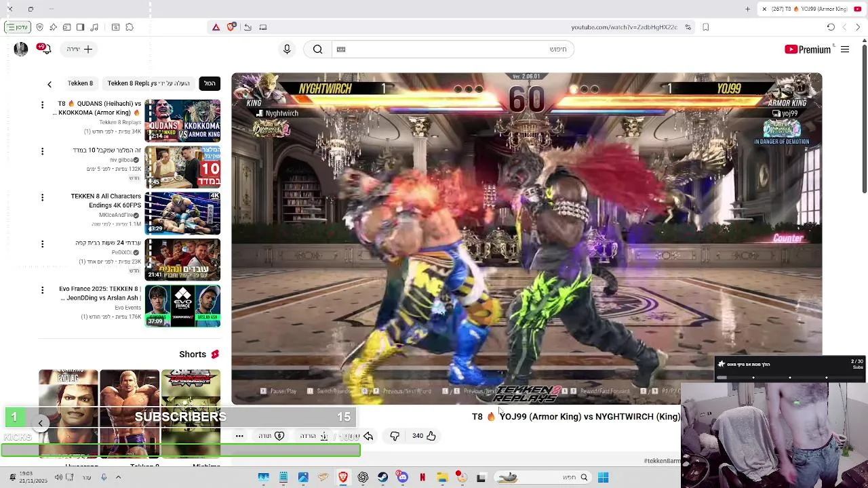Switch to the YOJ99 Armor King browser tab
Screen dimensions: 868x488
813,9
